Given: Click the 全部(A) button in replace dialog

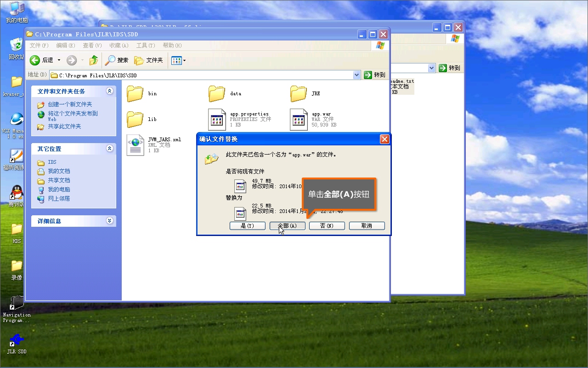Looking at the screenshot, I should pos(288,226).
